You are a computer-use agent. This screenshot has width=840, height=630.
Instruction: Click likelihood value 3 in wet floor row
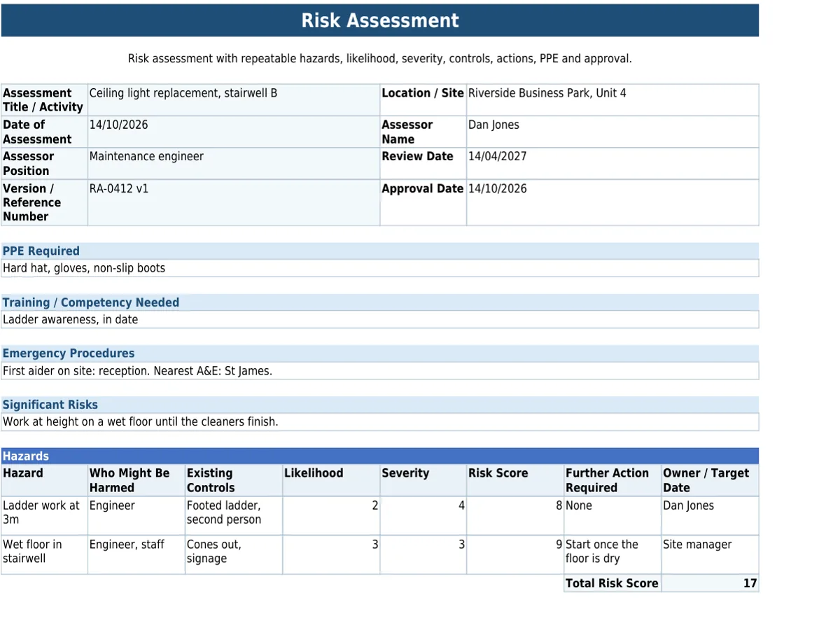[331, 554]
